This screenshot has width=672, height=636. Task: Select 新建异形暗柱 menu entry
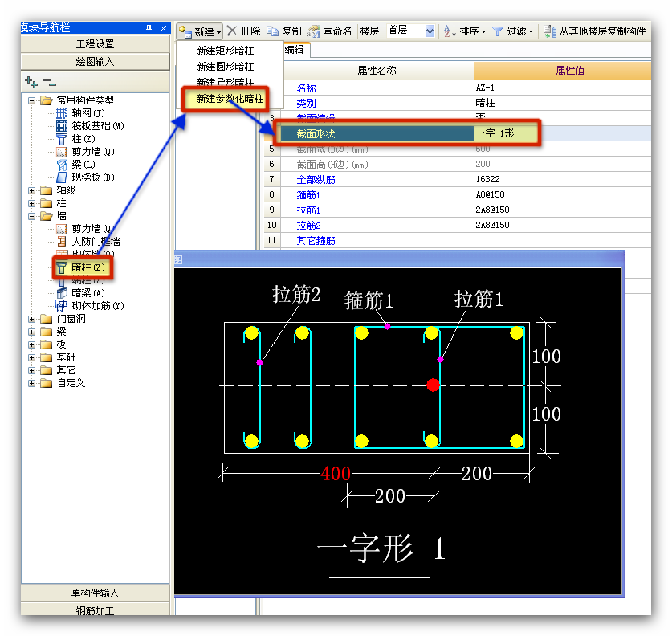tap(226, 81)
